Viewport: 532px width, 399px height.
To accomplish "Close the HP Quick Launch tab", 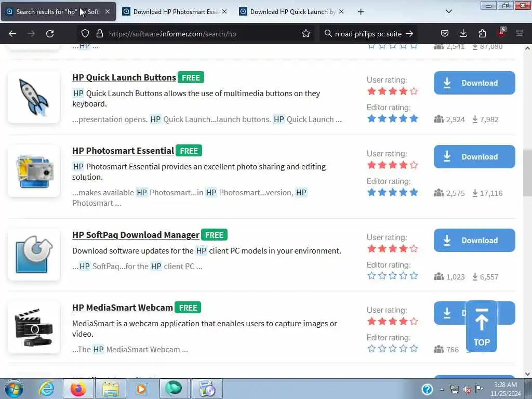I will tap(341, 12).
